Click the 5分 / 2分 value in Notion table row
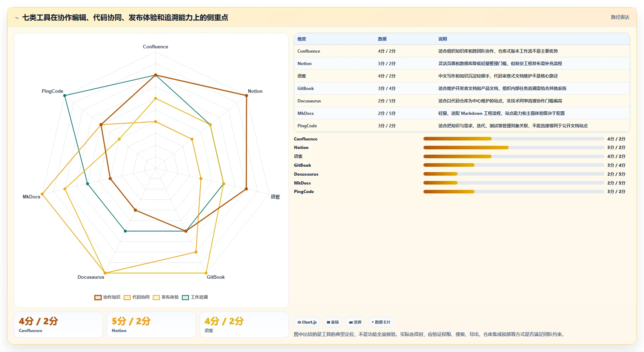The height and width of the screenshot is (352, 644). (387, 64)
